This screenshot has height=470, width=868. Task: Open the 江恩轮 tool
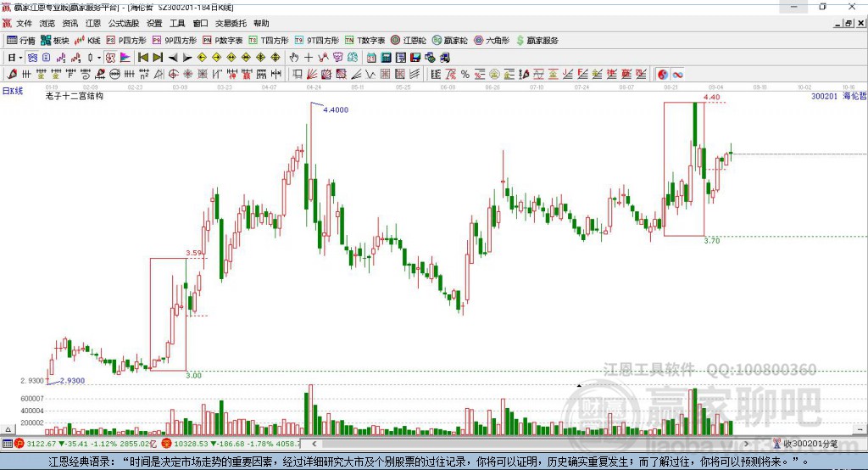pos(409,41)
